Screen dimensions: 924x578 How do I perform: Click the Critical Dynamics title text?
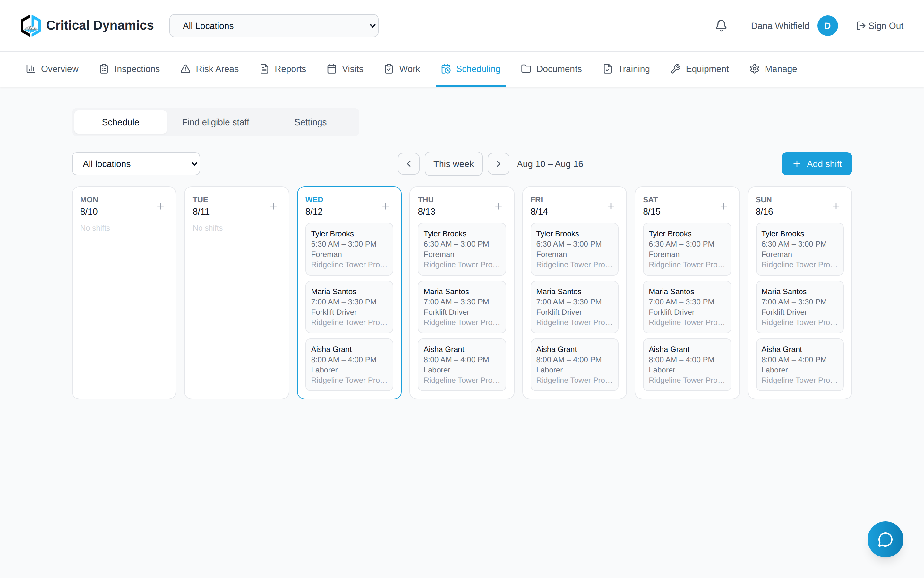point(100,25)
